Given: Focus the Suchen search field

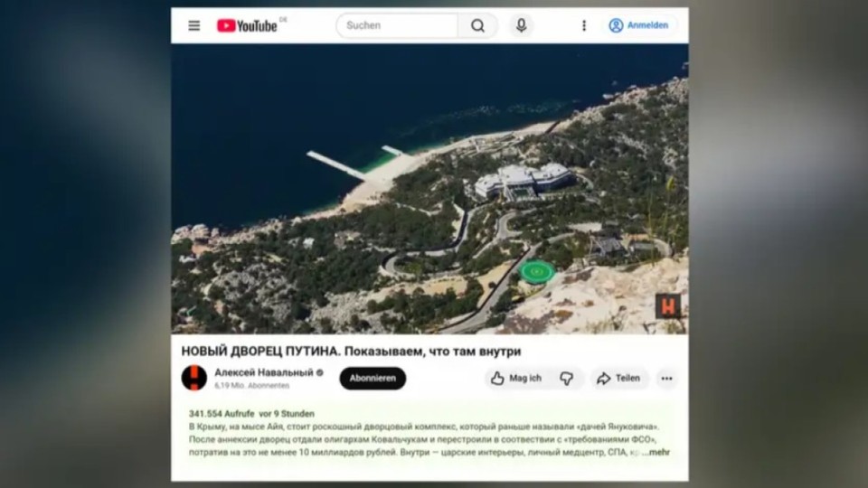Looking at the screenshot, I should pyautogui.click(x=398, y=25).
